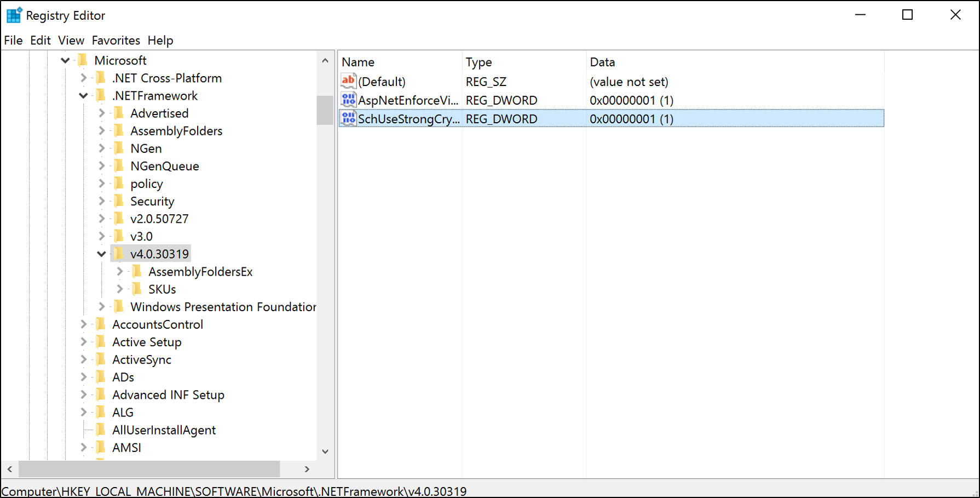Open the Favorites menu
980x498 pixels.
click(116, 40)
